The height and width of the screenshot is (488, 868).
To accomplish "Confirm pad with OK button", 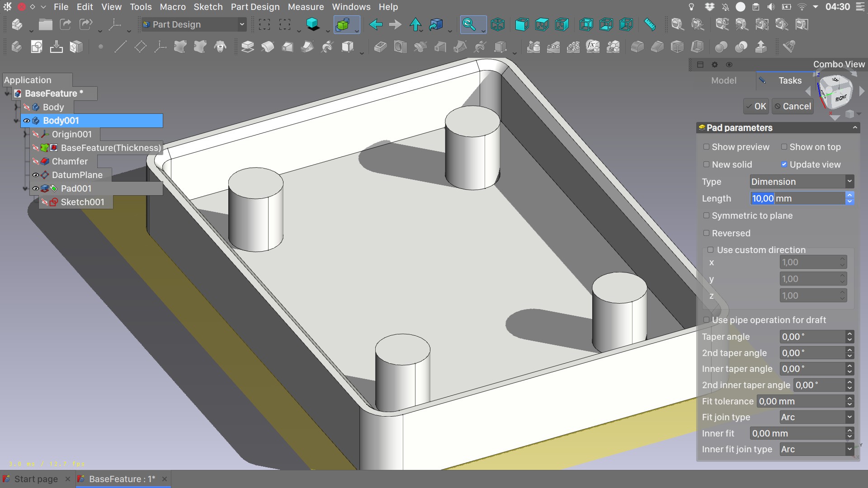I will [755, 106].
